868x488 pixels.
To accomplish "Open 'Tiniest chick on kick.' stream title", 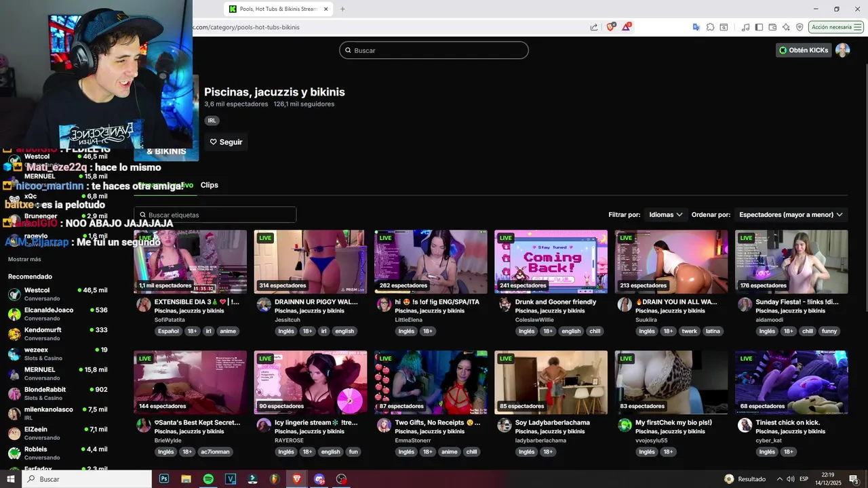I will 788,422.
